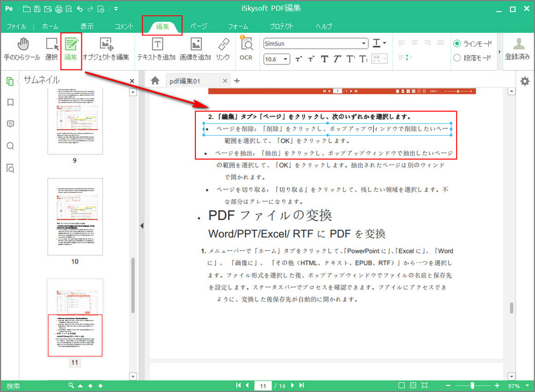The width and height of the screenshot is (535, 392).
Task: Switch to the ページ tab
Action: 199,26
